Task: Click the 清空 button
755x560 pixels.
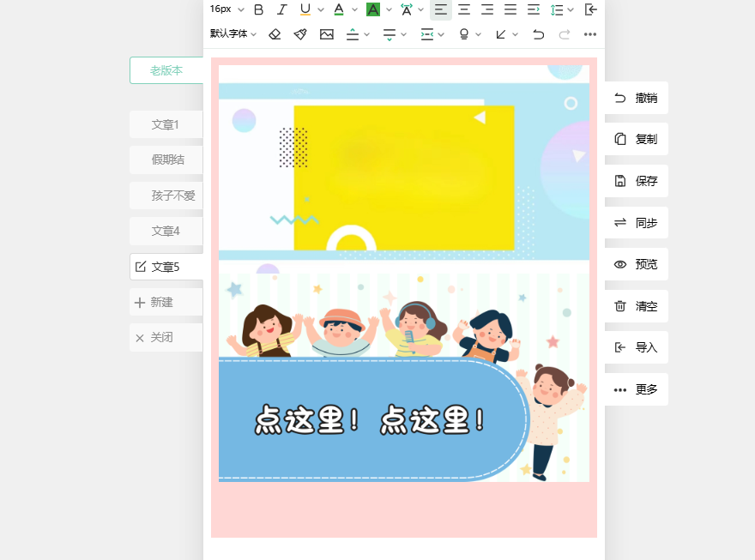Action: click(636, 306)
